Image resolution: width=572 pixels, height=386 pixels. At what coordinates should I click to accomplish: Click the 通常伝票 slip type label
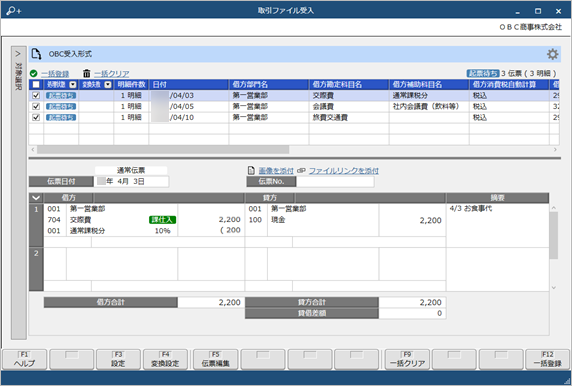coord(131,170)
